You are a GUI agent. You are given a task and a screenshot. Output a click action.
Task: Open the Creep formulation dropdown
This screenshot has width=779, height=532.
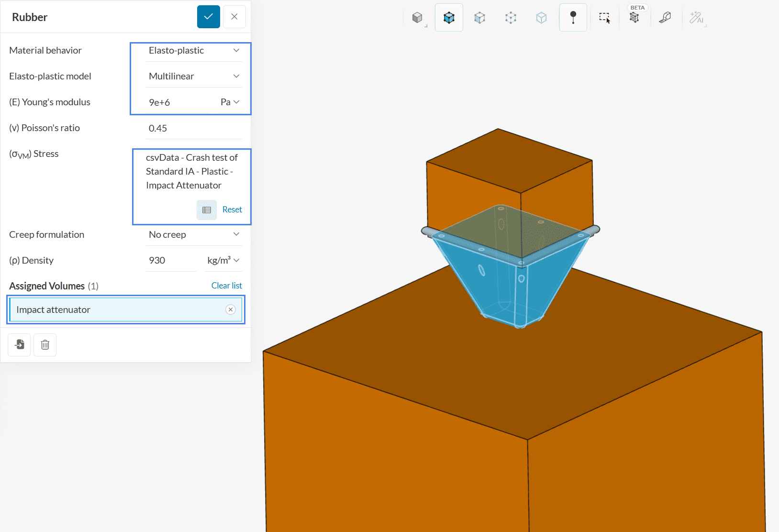click(x=194, y=234)
